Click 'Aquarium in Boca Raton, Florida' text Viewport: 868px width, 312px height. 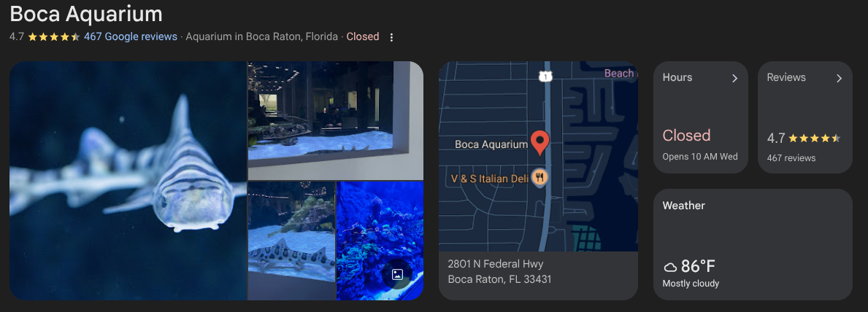coord(262,37)
